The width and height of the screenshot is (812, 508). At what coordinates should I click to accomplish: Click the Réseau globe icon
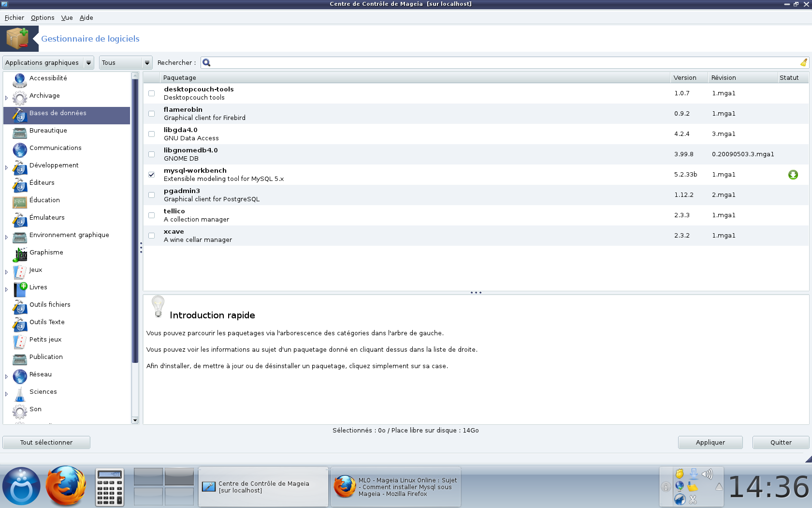[x=20, y=376]
